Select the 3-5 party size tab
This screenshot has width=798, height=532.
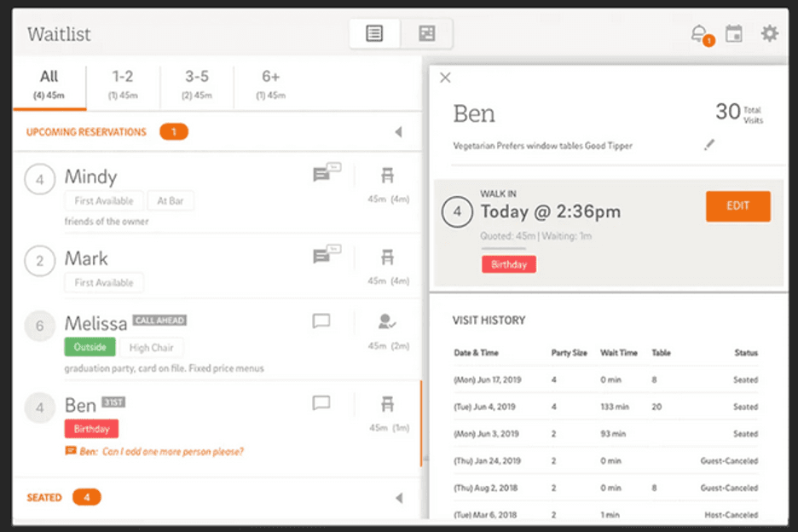(197, 84)
